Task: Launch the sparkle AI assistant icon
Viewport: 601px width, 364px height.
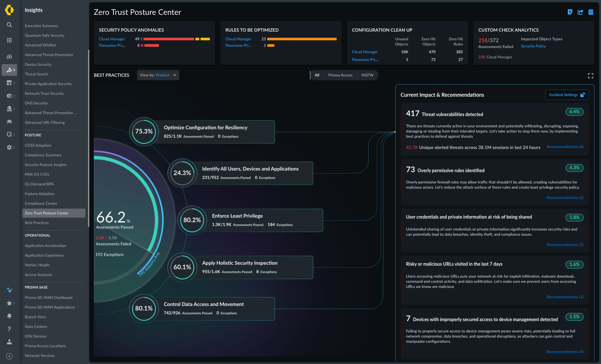Action: (x=10, y=290)
